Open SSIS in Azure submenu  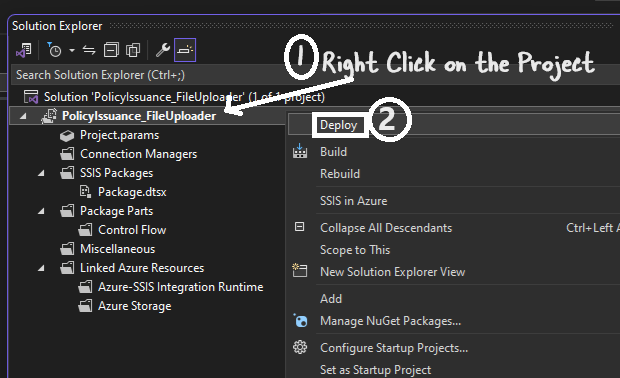coord(353,200)
